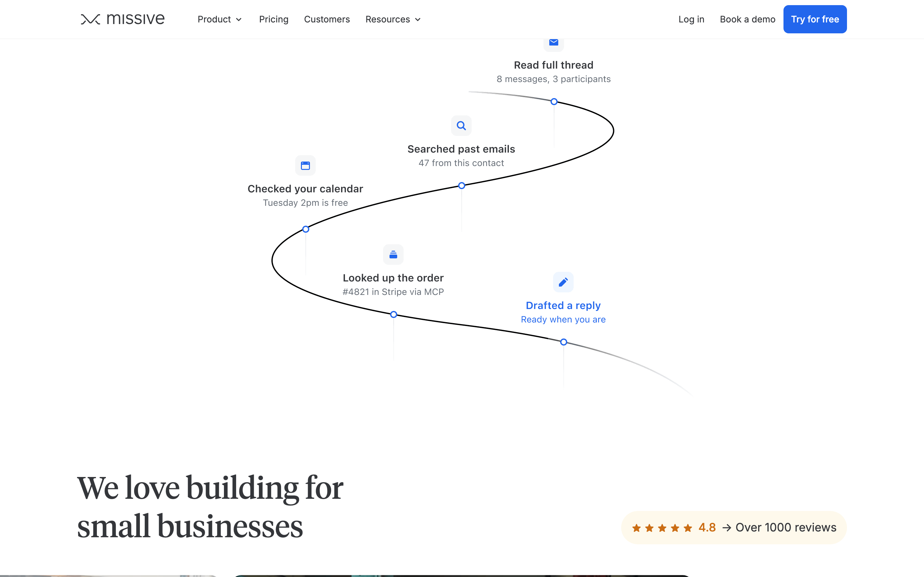Click the arrow icon before Over 1000 reviews
Image resolution: width=924 pixels, height=577 pixels.
click(727, 528)
